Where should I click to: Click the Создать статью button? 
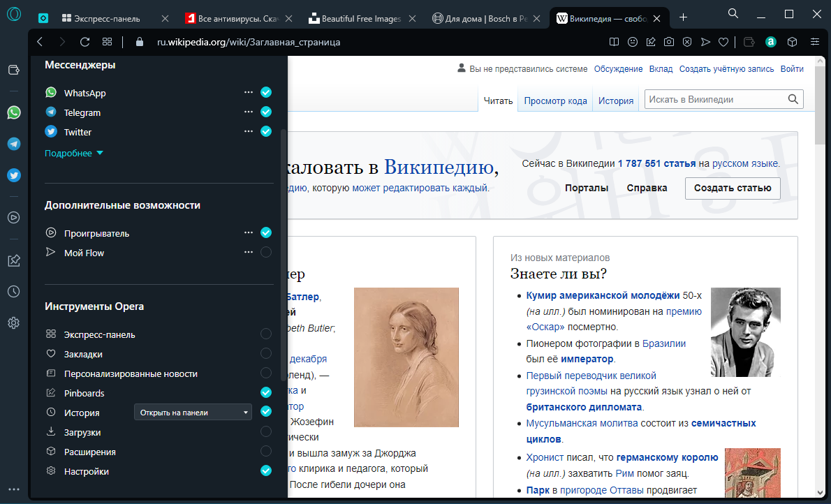(733, 188)
